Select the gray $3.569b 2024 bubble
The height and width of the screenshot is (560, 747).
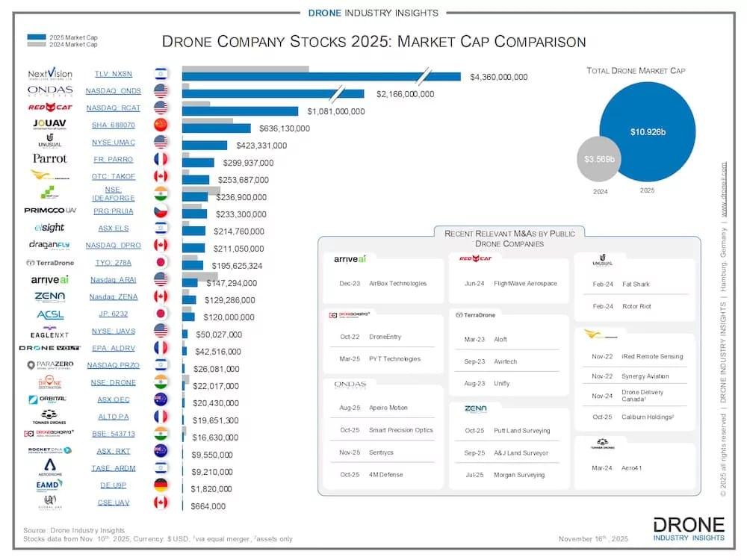click(x=599, y=159)
